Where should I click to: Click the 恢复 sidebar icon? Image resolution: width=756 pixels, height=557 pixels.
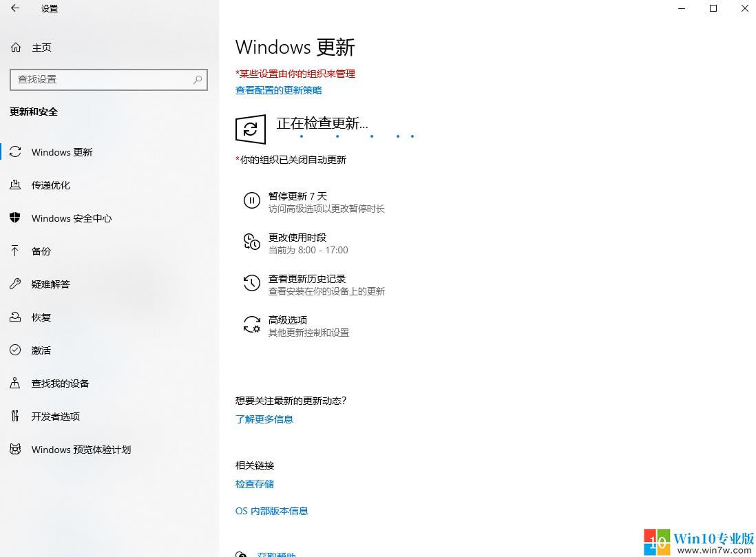15,317
